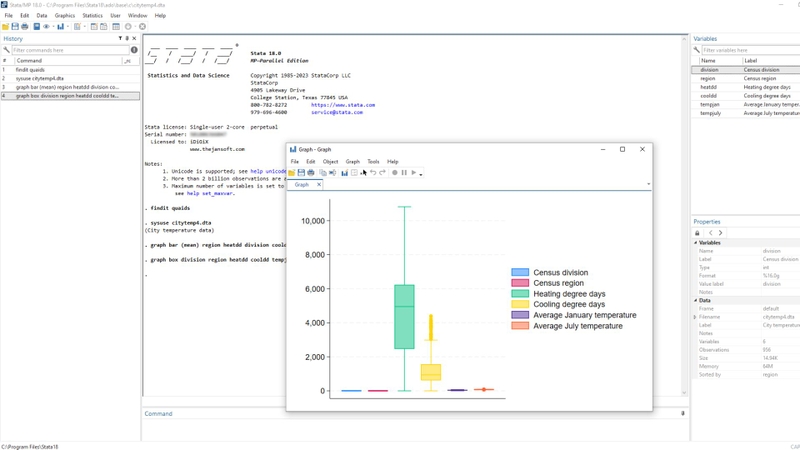Screen dimensions: 800x450
Task: Click the Break (X circle) toolbar icon
Action: tap(142, 27)
